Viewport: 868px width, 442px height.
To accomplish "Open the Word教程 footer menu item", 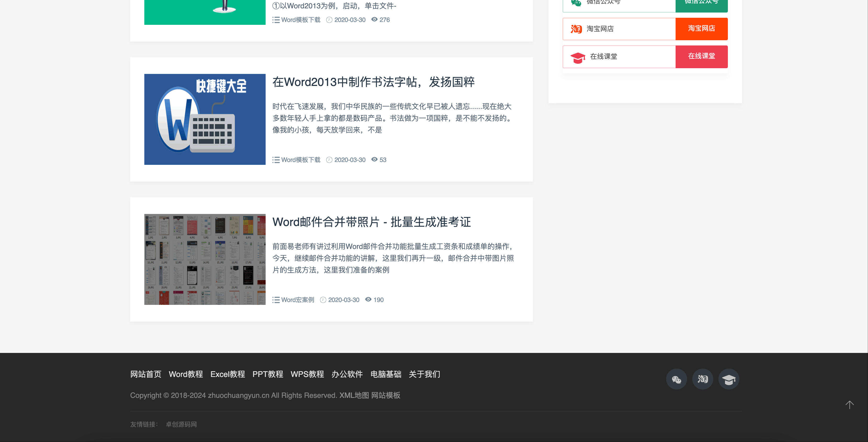I will tap(186, 374).
